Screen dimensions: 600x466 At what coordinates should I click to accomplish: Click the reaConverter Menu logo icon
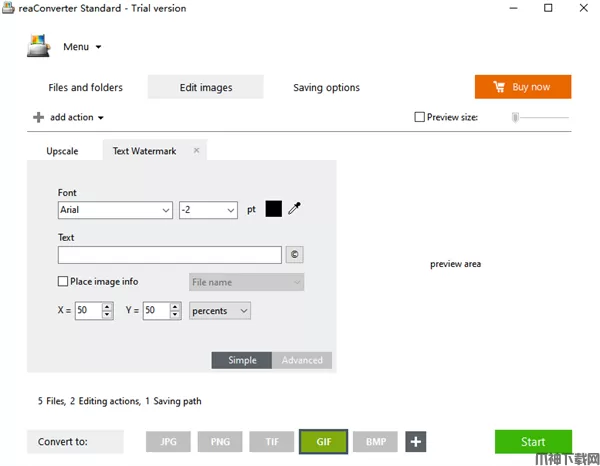point(38,46)
